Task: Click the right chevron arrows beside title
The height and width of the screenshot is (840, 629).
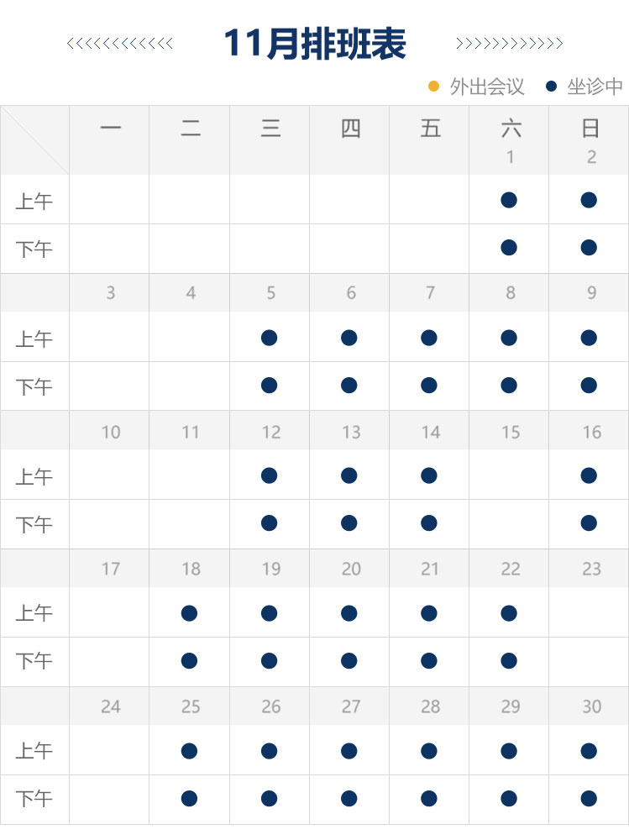Action: (x=509, y=44)
